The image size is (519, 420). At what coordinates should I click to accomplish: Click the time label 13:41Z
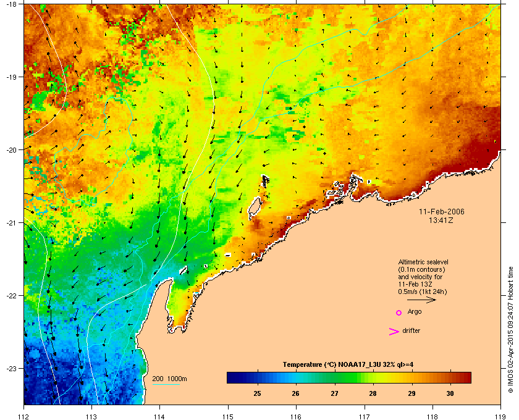pyautogui.click(x=441, y=220)
